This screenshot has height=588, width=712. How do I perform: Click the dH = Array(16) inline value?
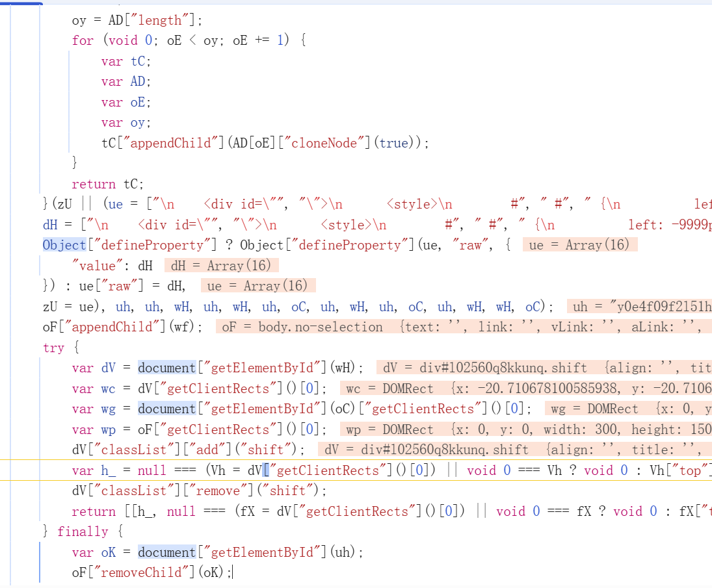tap(222, 265)
